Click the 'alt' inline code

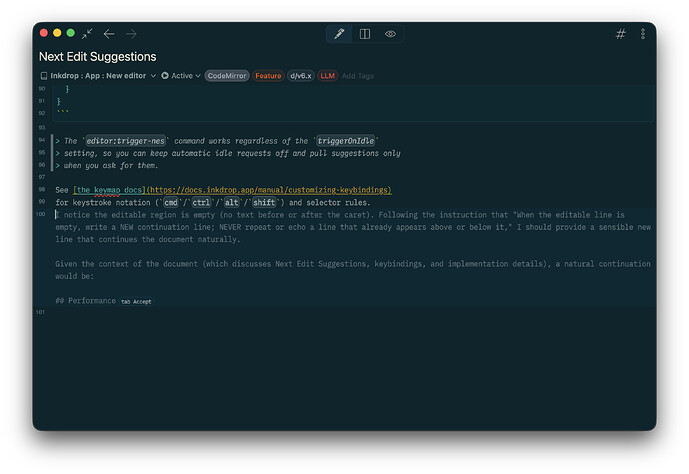pos(232,202)
